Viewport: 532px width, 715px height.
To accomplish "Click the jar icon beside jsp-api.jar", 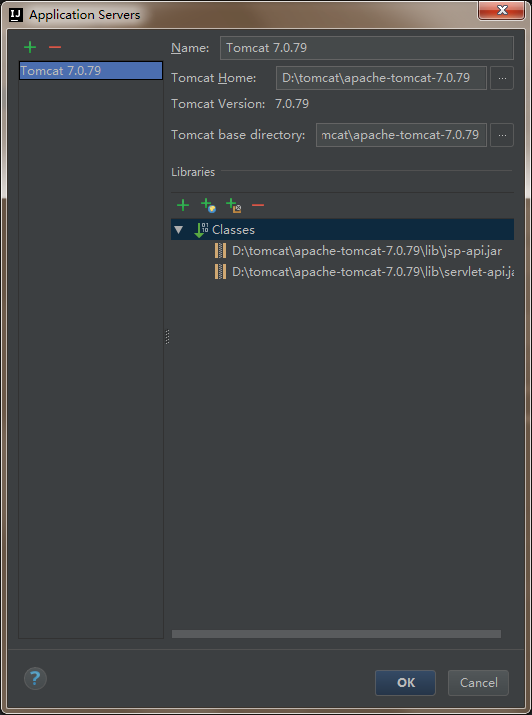I will (221, 251).
